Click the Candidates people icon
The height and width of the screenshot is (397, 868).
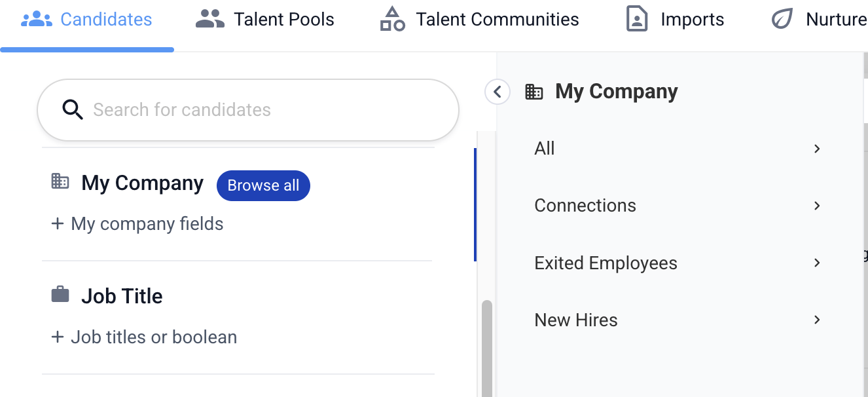36,20
